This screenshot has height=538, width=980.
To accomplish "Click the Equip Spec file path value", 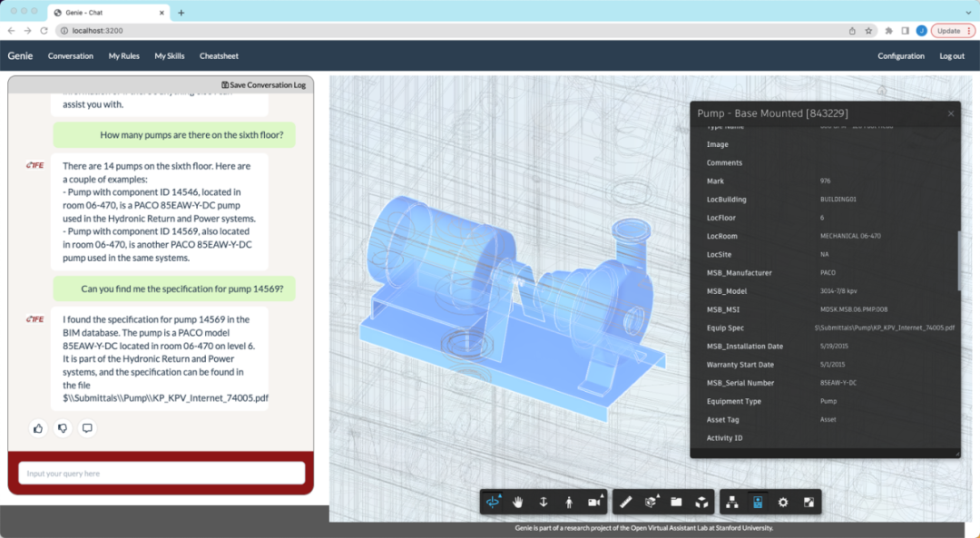I will tap(885, 328).
